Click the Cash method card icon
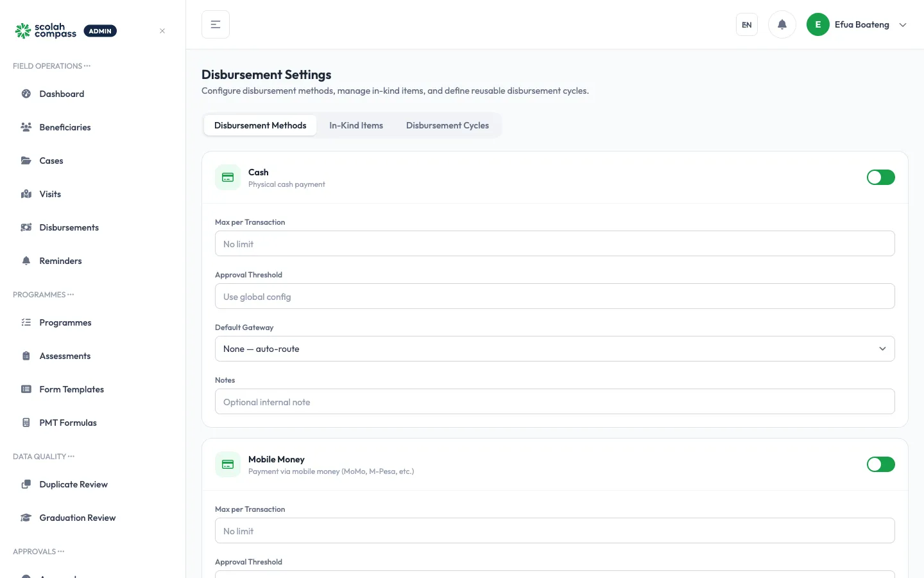 [228, 177]
